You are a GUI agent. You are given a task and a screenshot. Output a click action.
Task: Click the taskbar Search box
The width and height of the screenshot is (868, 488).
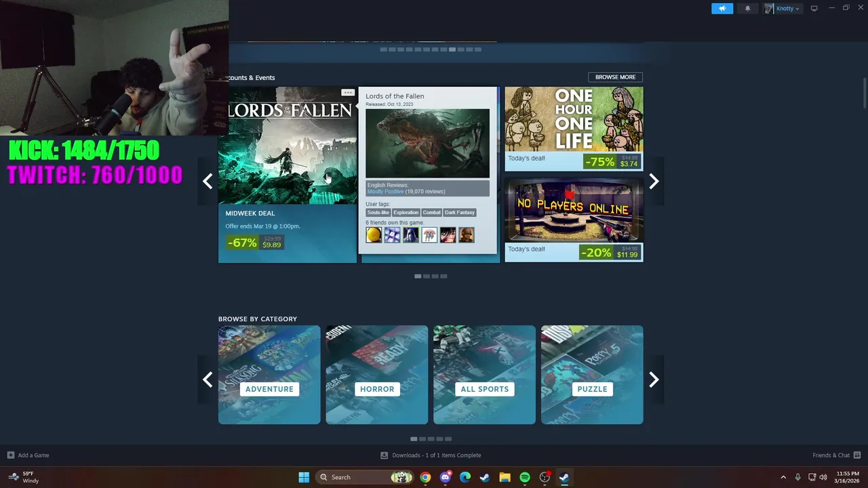pos(366,477)
